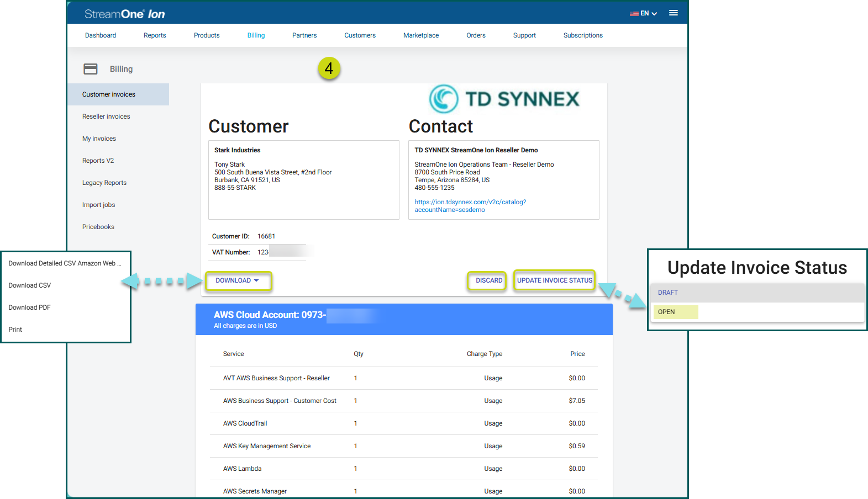Open the ion.tdsynnex.com catalog link
This screenshot has width=868, height=499.
pyautogui.click(x=470, y=206)
